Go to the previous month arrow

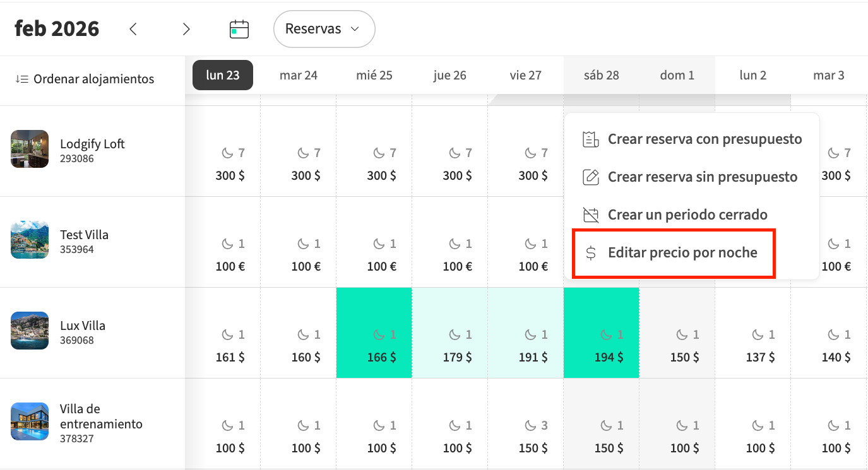tap(133, 29)
